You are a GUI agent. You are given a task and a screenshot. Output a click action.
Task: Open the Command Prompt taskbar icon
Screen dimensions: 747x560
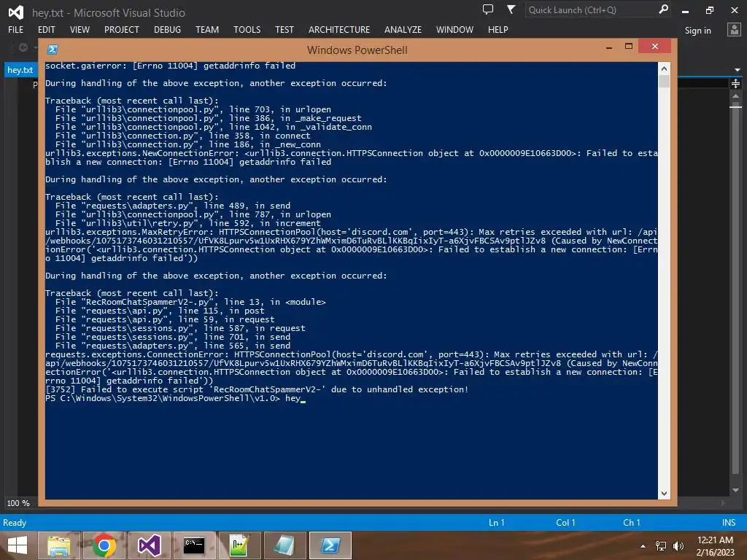194,545
